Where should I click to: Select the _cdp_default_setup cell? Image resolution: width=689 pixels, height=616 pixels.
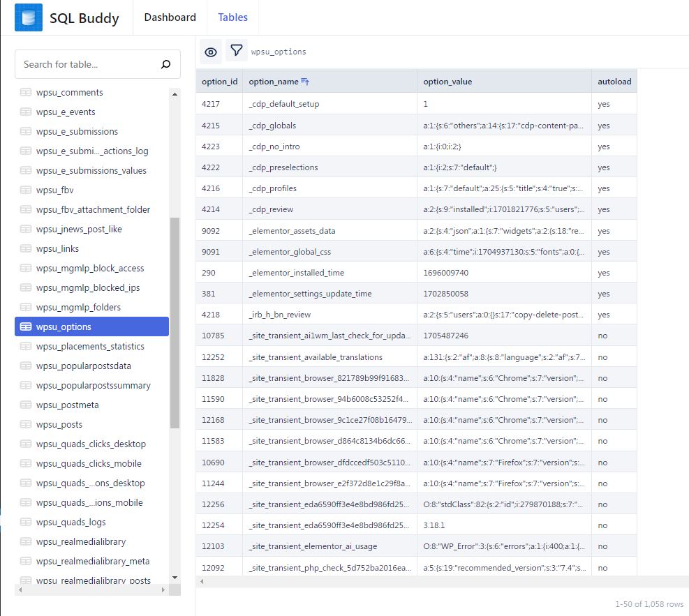[329, 104]
